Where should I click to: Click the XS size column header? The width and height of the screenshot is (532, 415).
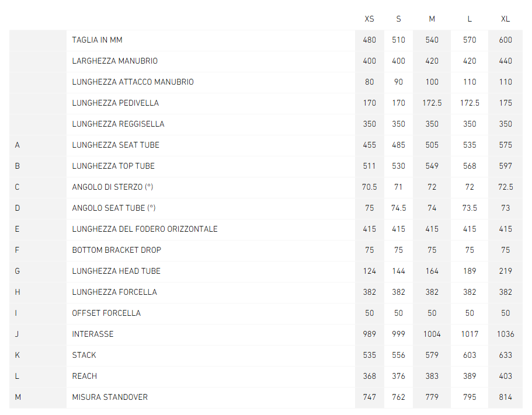coord(369,19)
